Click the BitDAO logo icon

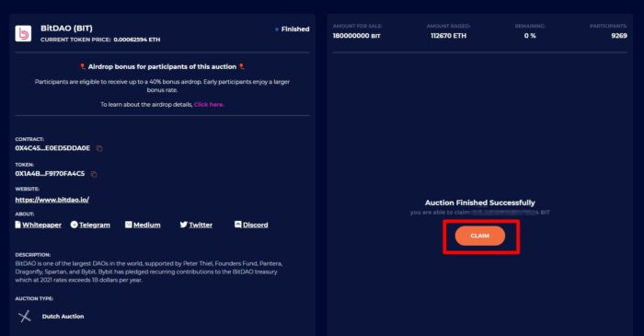point(23,34)
